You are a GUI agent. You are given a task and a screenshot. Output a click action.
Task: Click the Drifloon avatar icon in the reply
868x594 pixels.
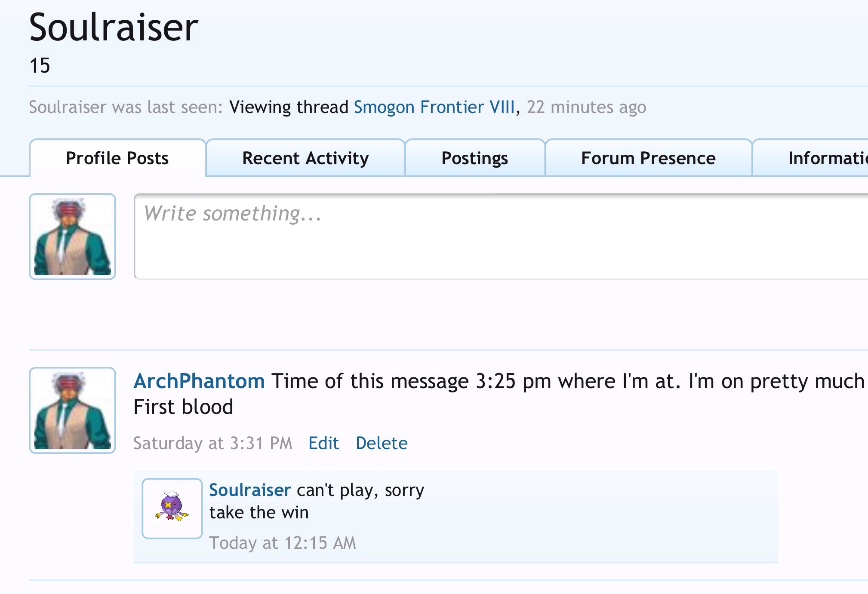[172, 508]
